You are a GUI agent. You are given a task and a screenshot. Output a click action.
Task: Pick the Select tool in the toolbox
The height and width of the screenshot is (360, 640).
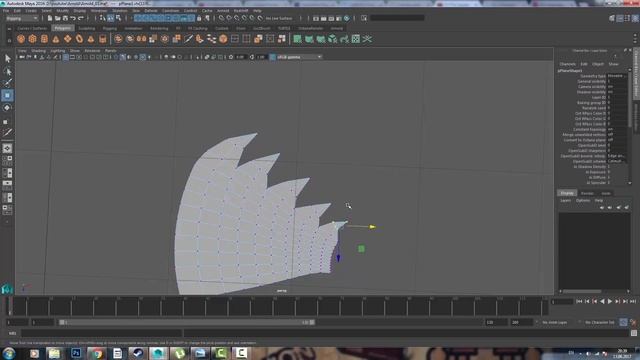pyautogui.click(x=7, y=58)
